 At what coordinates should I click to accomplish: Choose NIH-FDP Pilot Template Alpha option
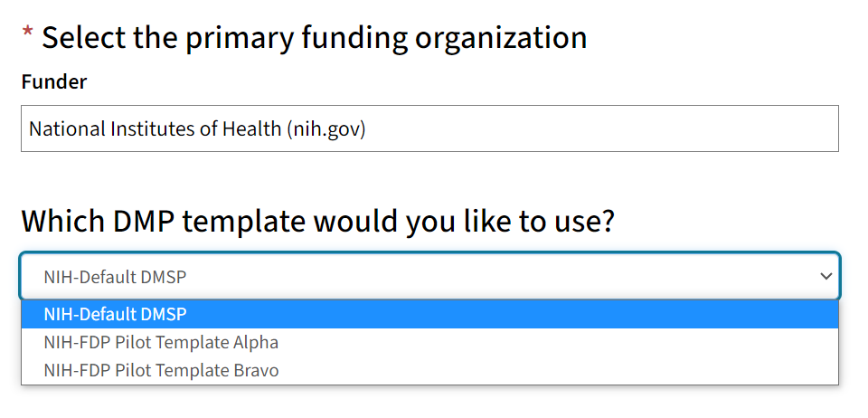[x=161, y=343]
